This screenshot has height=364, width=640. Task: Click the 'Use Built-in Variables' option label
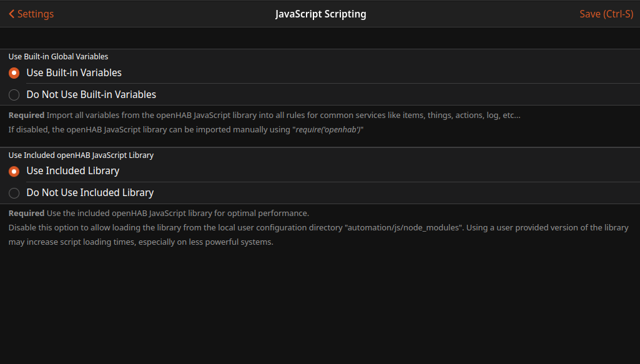click(74, 73)
